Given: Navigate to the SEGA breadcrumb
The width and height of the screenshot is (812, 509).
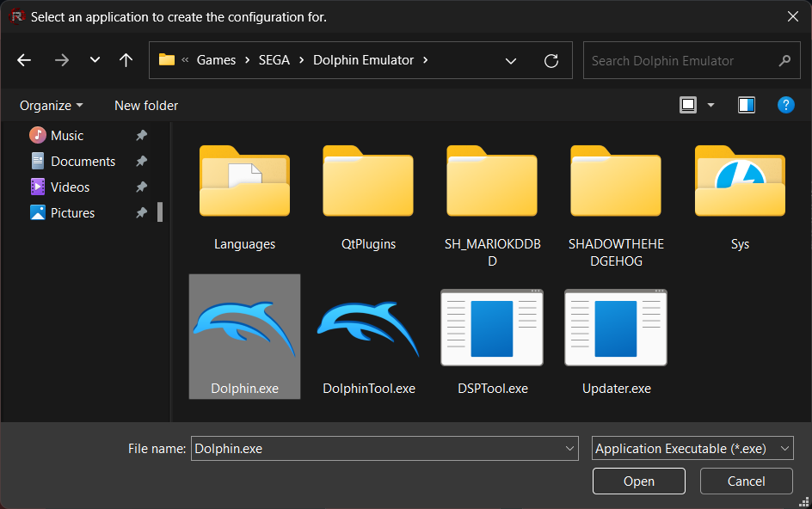Looking at the screenshot, I should 274,60.
